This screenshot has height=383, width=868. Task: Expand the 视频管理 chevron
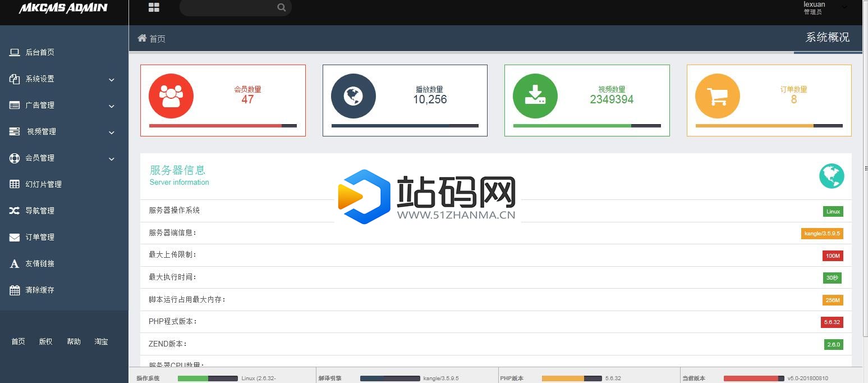tap(112, 133)
